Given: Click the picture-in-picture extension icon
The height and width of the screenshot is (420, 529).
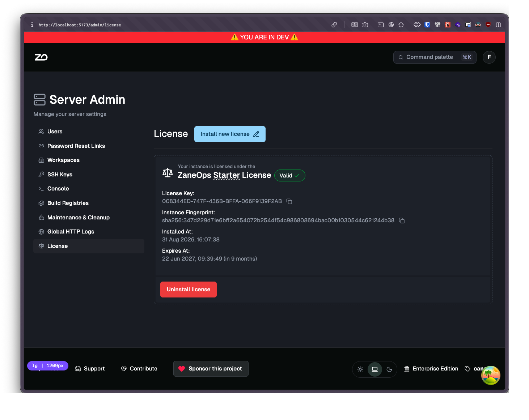Looking at the screenshot, I should click(x=468, y=25).
